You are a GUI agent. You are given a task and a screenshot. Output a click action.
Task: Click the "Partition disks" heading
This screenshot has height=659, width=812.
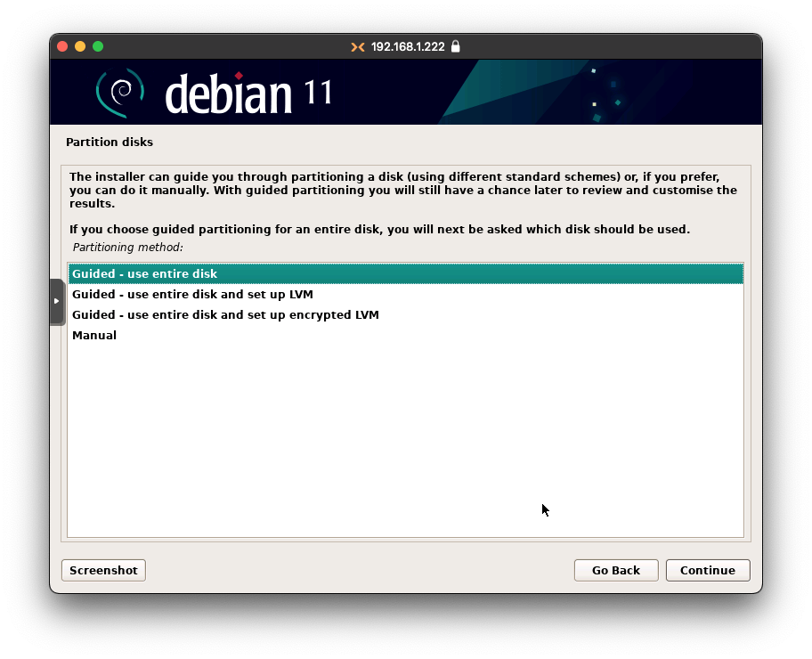coord(110,142)
